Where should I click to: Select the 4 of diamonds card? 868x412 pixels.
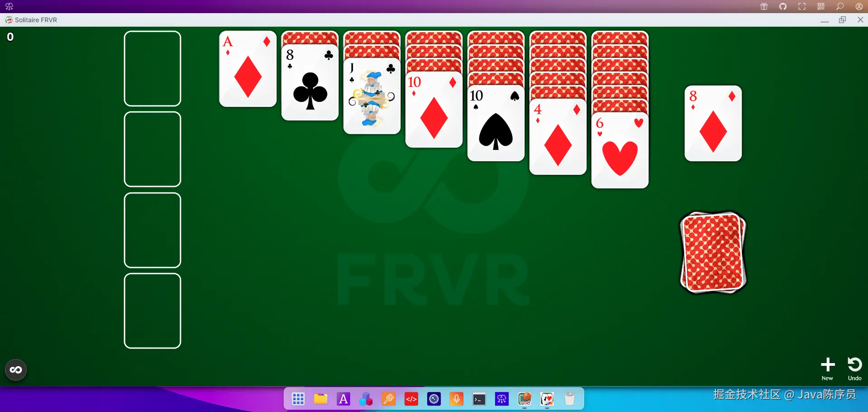click(558, 137)
